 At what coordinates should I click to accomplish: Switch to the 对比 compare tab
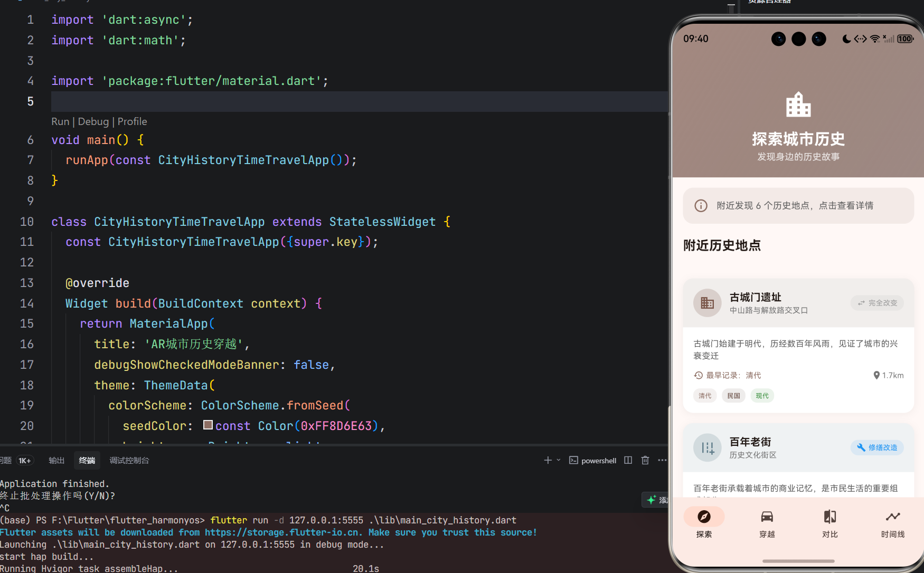pos(829,524)
